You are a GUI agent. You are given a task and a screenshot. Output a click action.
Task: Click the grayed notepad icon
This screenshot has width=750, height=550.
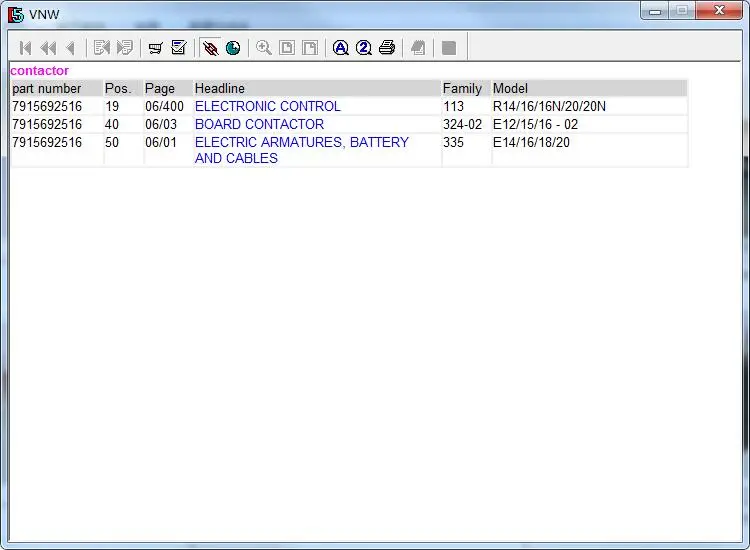pyautogui.click(x=418, y=48)
